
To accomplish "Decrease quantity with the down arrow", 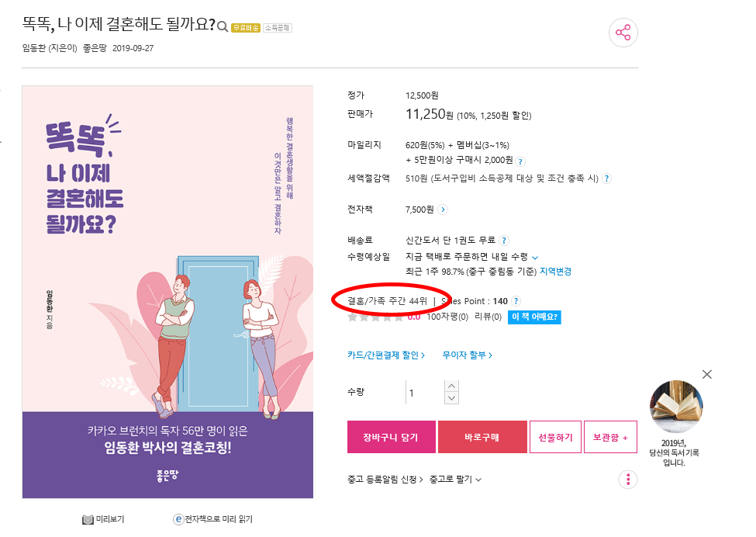I will click(x=451, y=398).
